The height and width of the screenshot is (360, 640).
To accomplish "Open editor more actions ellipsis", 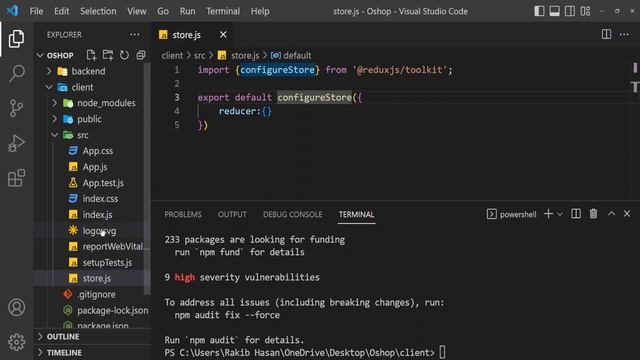I will pos(624,35).
